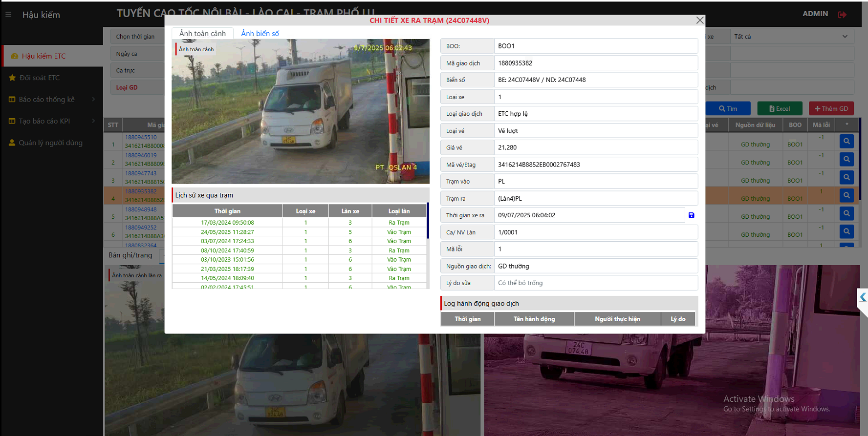Expand the side panel with blue chevron
Image resolution: width=868 pixels, height=436 pixels.
[863, 297]
